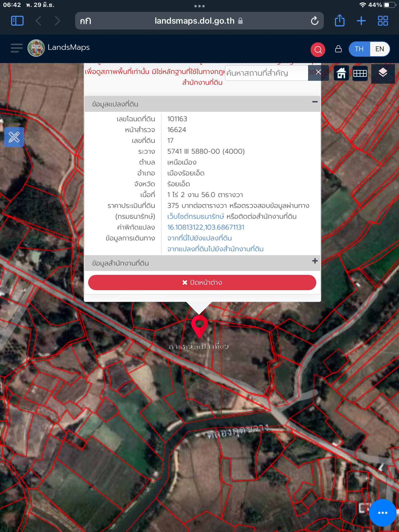The height and width of the screenshot is (532, 399).
Task: Select the measure tool ruler icon
Action: [14, 137]
